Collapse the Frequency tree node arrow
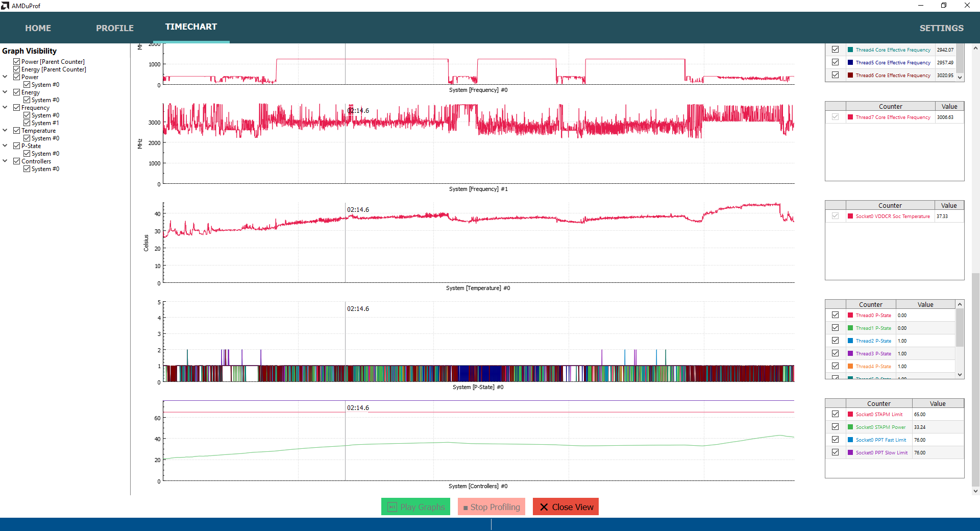Viewport: 980px width, 531px height. click(x=5, y=107)
